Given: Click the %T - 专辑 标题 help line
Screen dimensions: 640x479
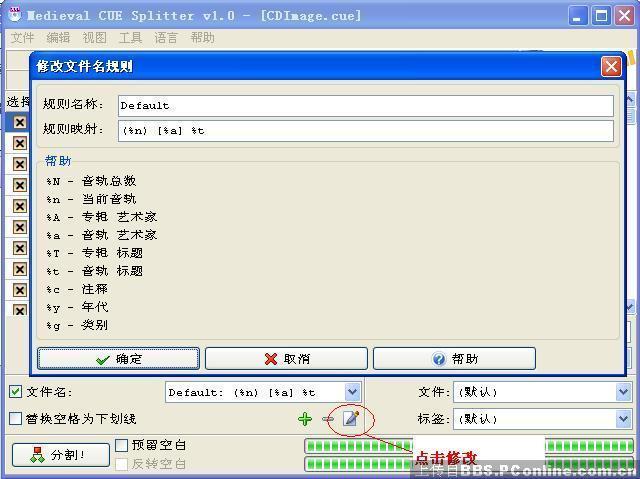Looking at the screenshot, I should click(x=94, y=253).
